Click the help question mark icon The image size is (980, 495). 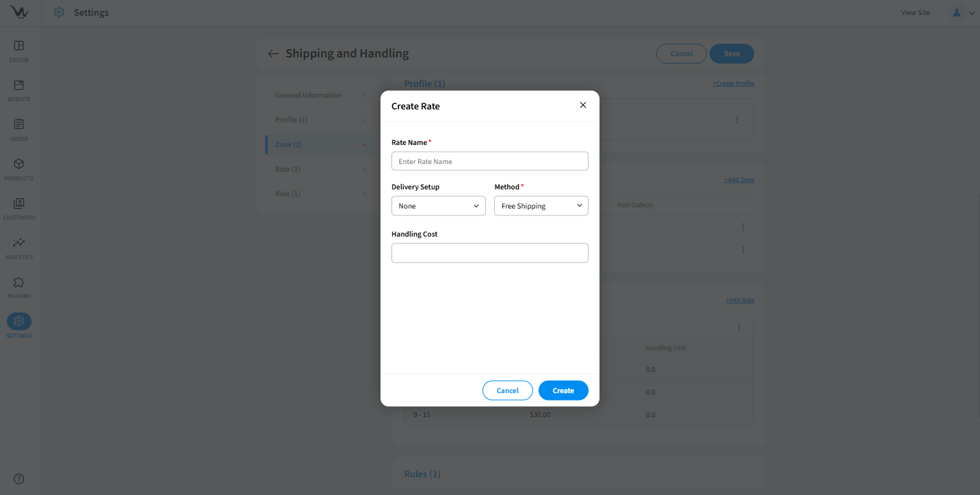19,479
